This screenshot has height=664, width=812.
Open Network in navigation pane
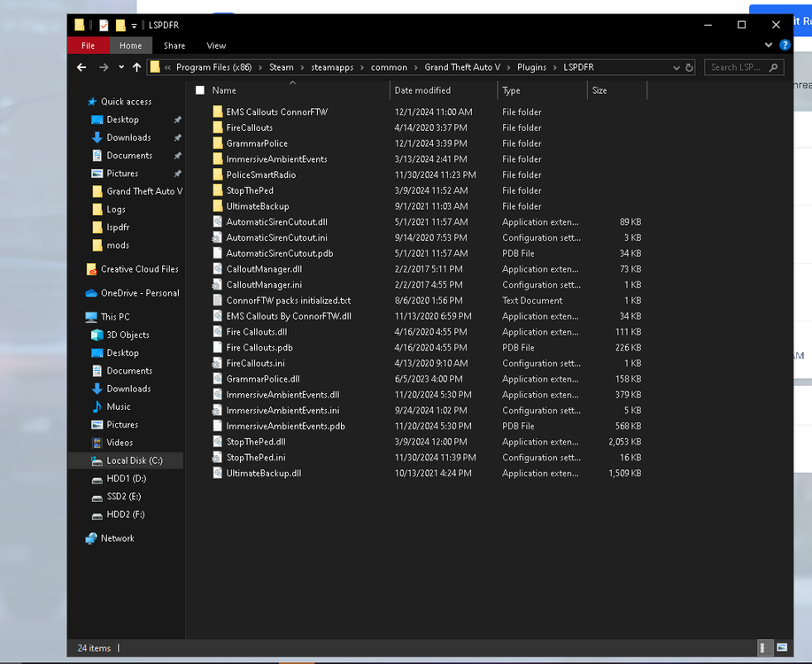click(x=117, y=538)
